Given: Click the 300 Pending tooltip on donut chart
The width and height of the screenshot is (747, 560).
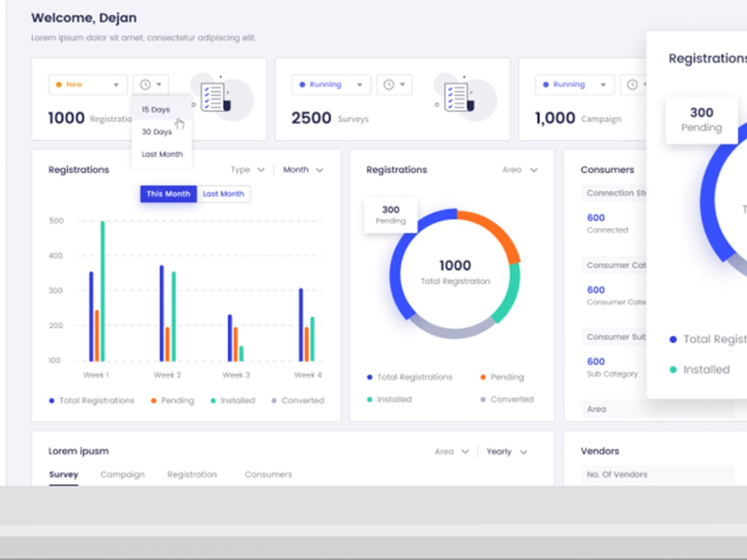Looking at the screenshot, I should click(391, 215).
